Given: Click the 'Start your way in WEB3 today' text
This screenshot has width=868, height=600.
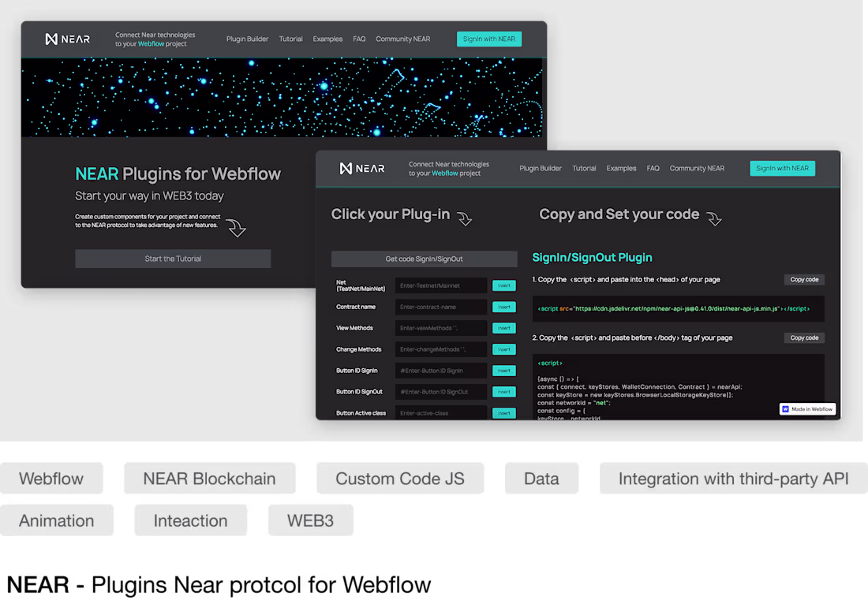Looking at the screenshot, I should (149, 196).
